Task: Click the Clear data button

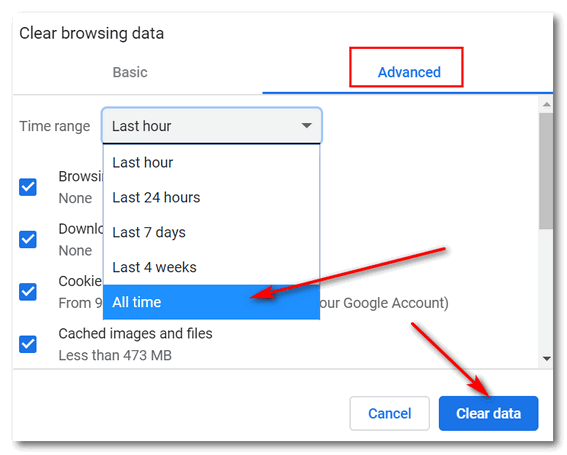Action: click(489, 413)
